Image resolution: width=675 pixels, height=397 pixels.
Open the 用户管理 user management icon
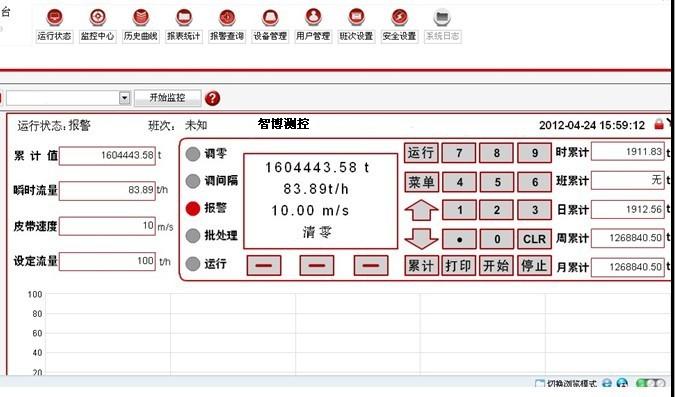point(313,17)
